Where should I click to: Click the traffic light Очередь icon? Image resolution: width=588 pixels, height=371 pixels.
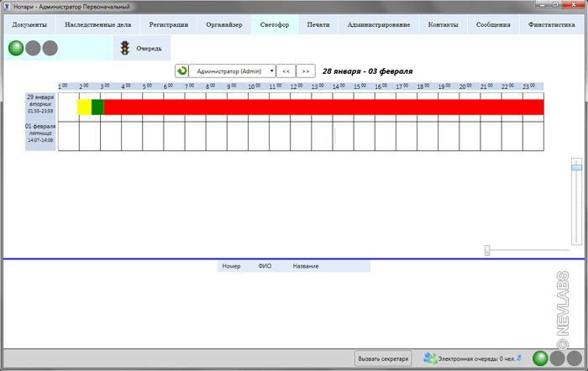click(125, 49)
